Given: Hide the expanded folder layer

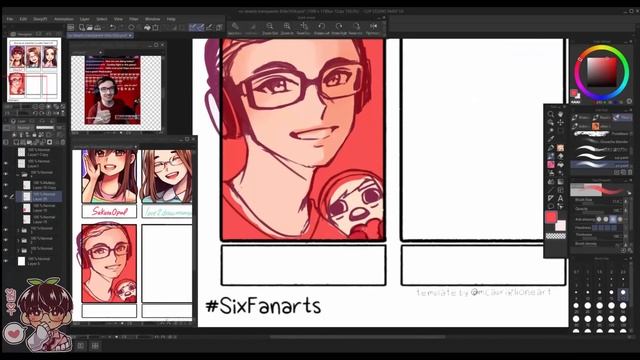Looking at the screenshot, I should coord(6,174).
